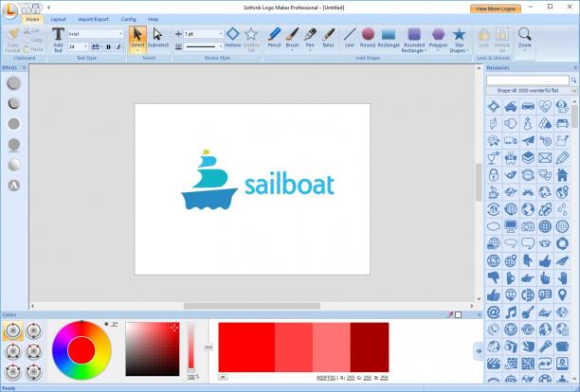
Task: Apply the Hollow stroke style
Action: (233, 38)
